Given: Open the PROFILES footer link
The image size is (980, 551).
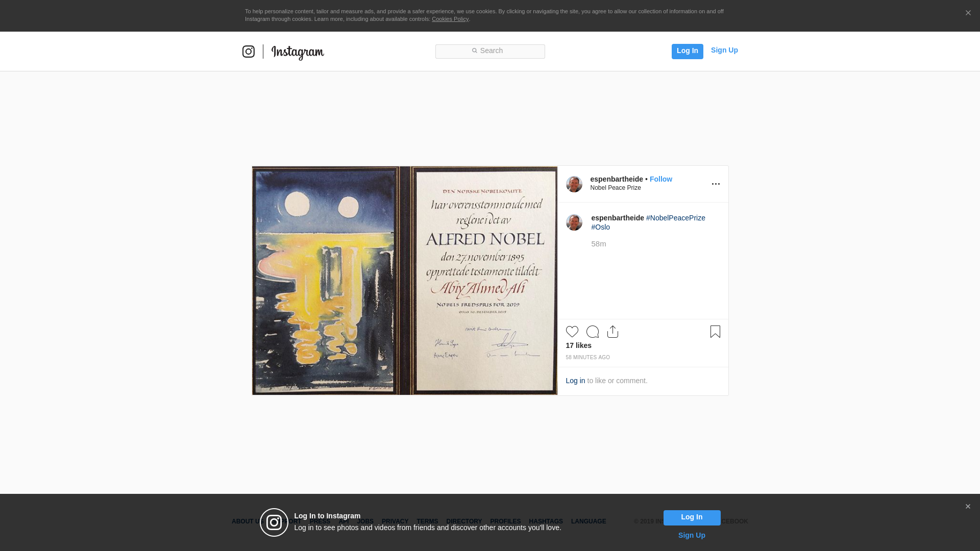Looking at the screenshot, I should point(505,521).
